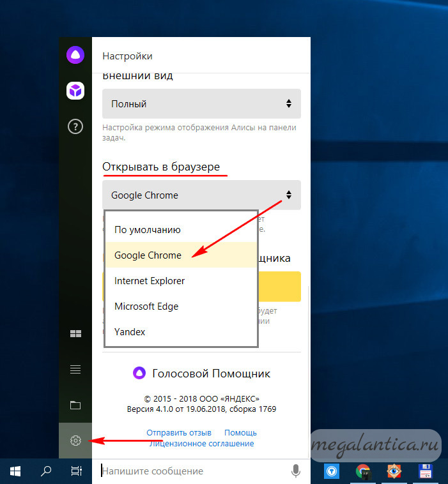The image size is (448, 484).
Task: Select По умолчанию browser option
Action: click(x=181, y=230)
